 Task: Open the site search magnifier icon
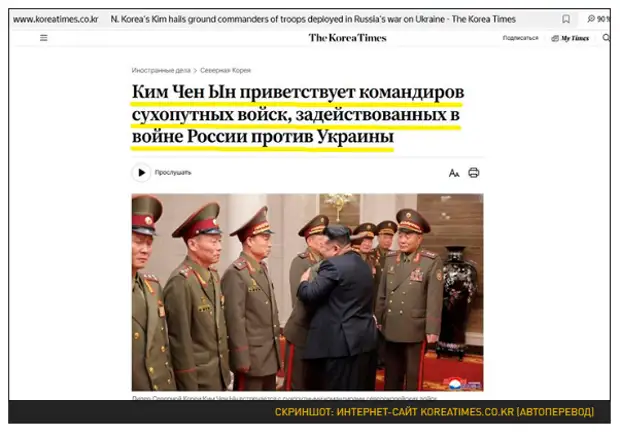(606, 38)
